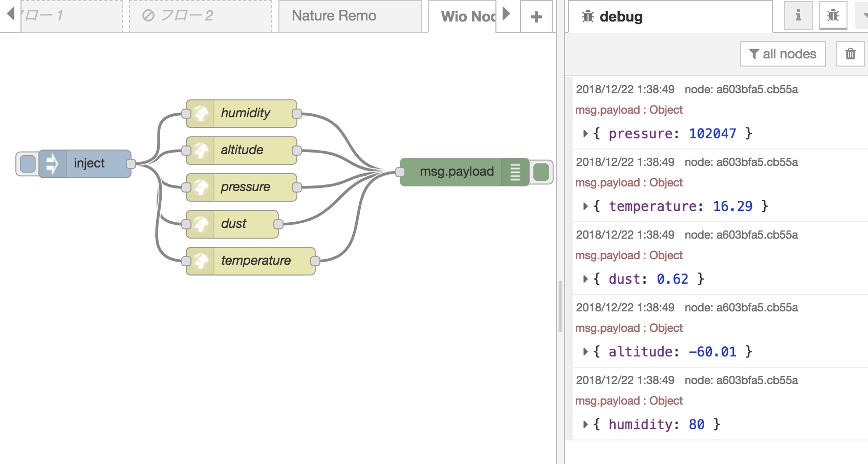This screenshot has height=464, width=868.
Task: Expand the temperature payload object
Action: tap(585, 206)
